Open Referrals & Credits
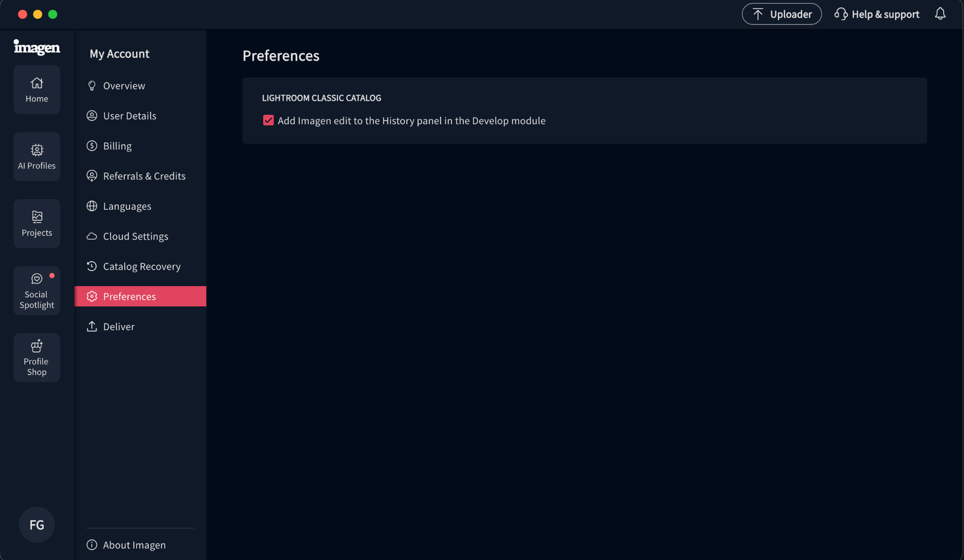The image size is (964, 560). point(140,176)
